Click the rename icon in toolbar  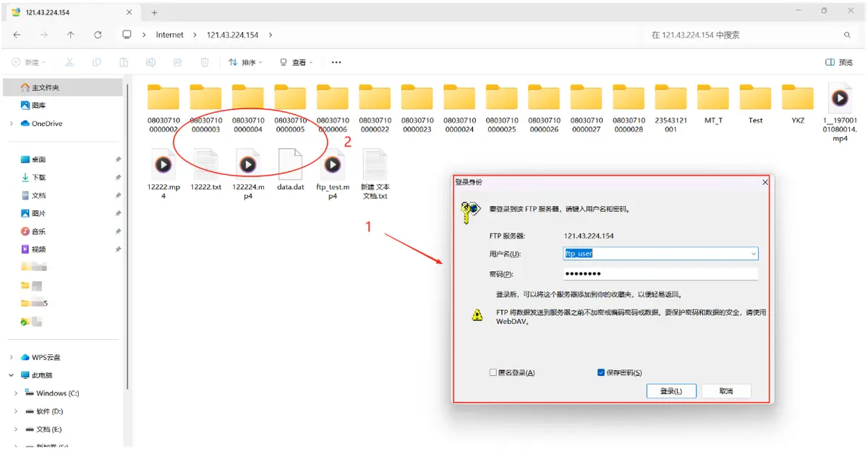pyautogui.click(x=150, y=63)
